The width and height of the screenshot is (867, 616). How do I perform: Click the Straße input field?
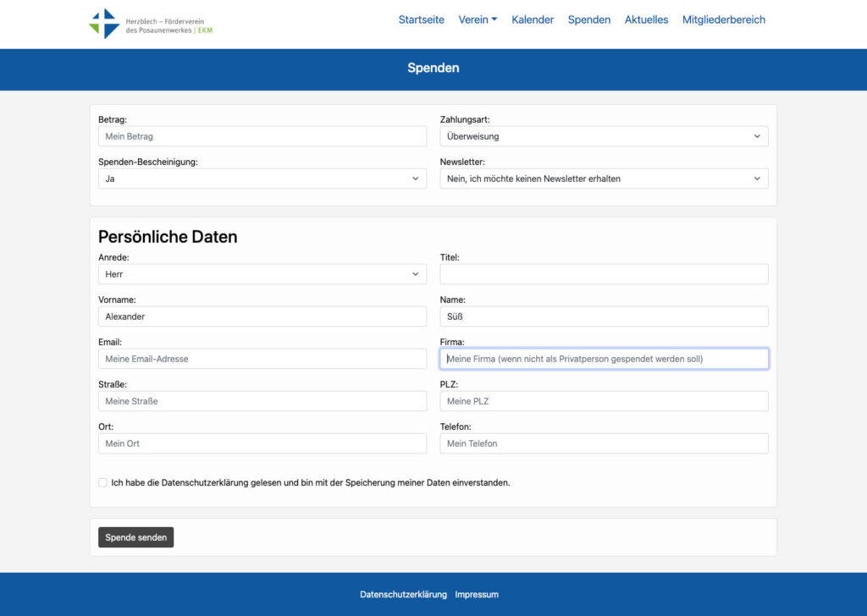click(x=262, y=401)
